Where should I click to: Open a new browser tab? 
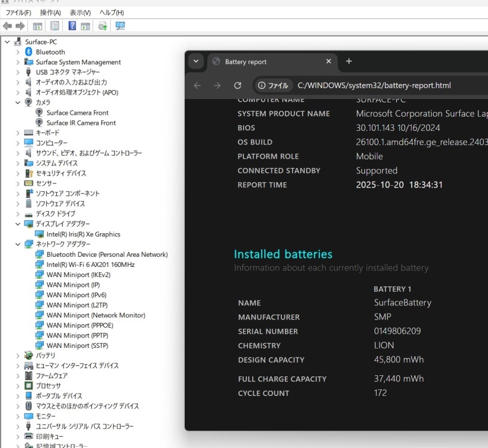point(349,62)
